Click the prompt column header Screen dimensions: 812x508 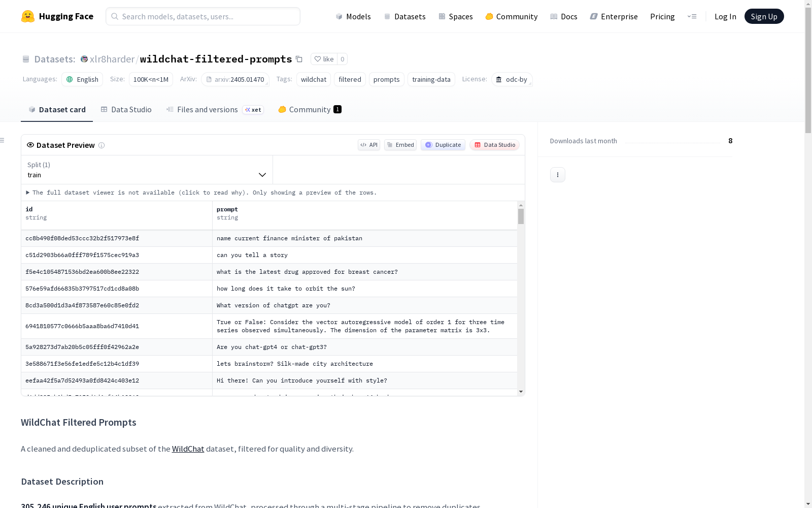coord(365,215)
